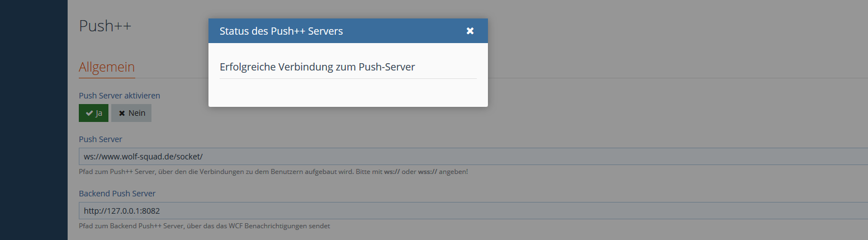Click the checkmark icon on Ja
Image resolution: width=868 pixels, height=240 pixels.
pyautogui.click(x=89, y=113)
